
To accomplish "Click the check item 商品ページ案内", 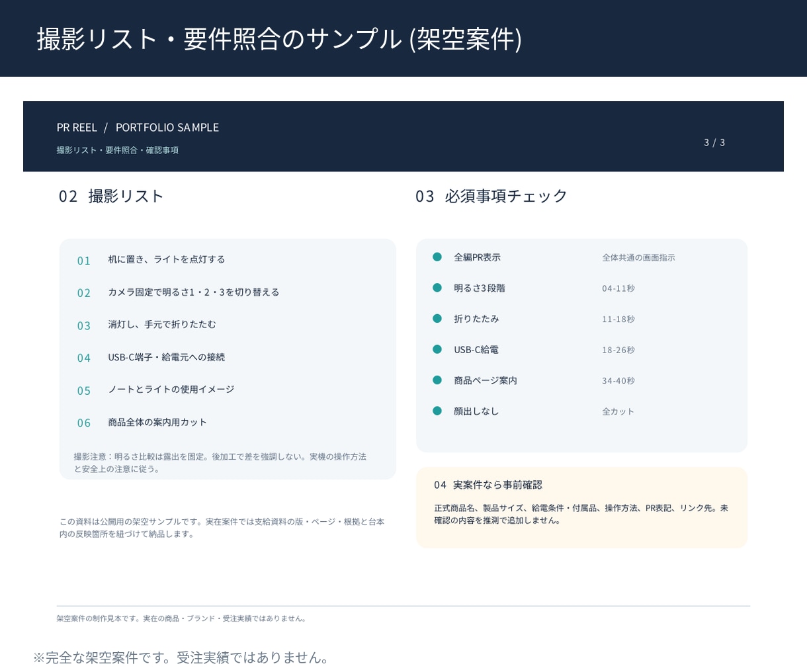I will tap(486, 380).
